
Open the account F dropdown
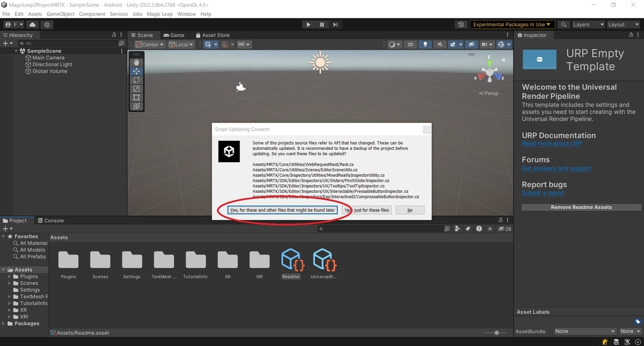[x=14, y=25]
